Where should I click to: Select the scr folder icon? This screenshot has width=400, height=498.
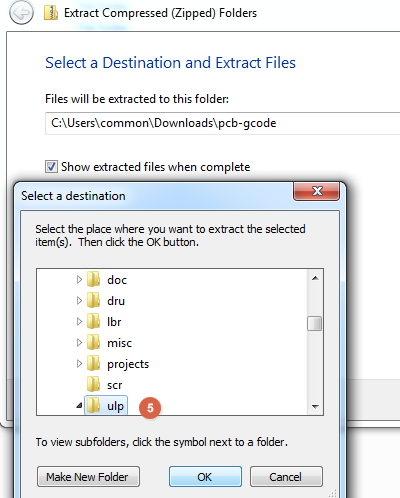(93, 384)
